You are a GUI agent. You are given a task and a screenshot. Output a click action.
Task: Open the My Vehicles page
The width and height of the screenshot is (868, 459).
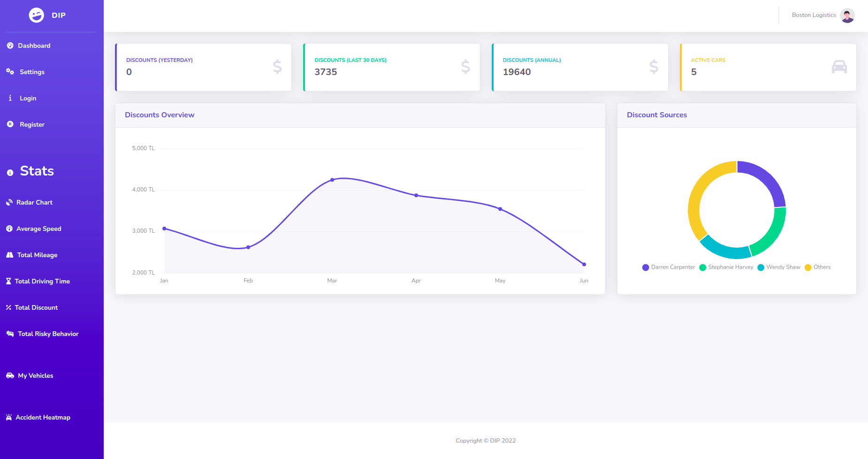[x=35, y=375]
